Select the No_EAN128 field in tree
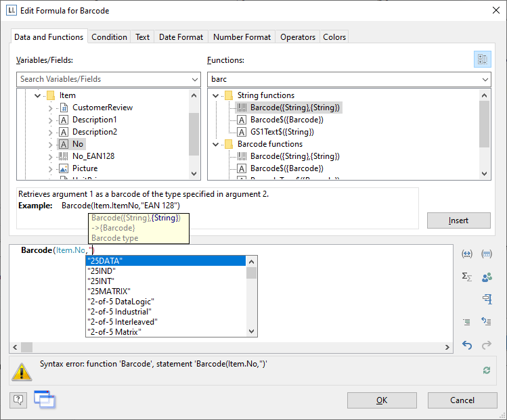Image resolution: width=507 pixels, height=420 pixels. pyautogui.click(x=93, y=156)
